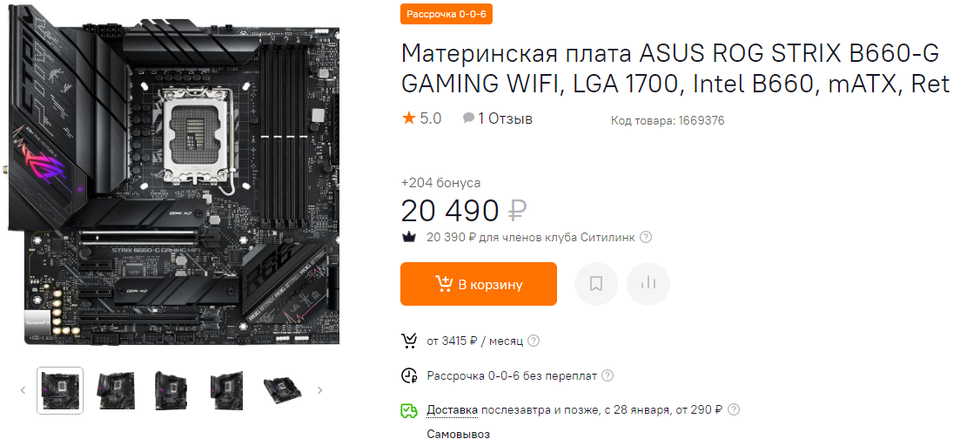Show next thumbnails with right arrow
980x439 pixels.
pos(320,390)
